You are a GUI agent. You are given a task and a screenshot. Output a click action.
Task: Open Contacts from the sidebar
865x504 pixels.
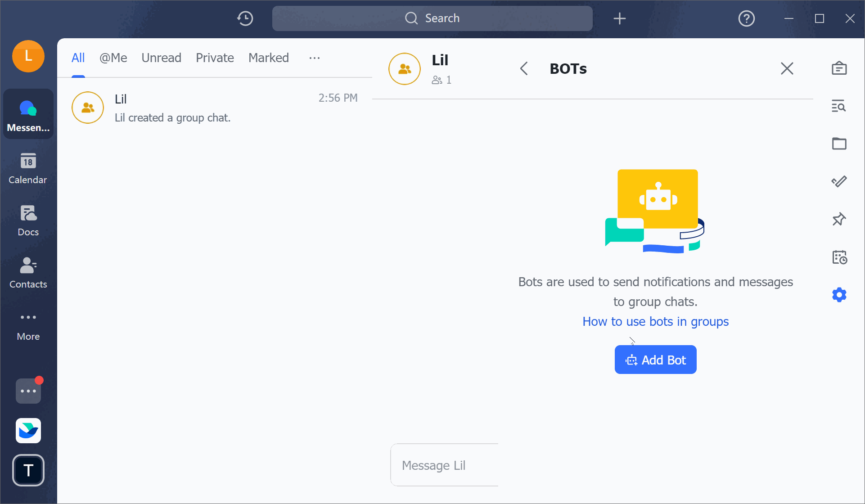pos(28,273)
